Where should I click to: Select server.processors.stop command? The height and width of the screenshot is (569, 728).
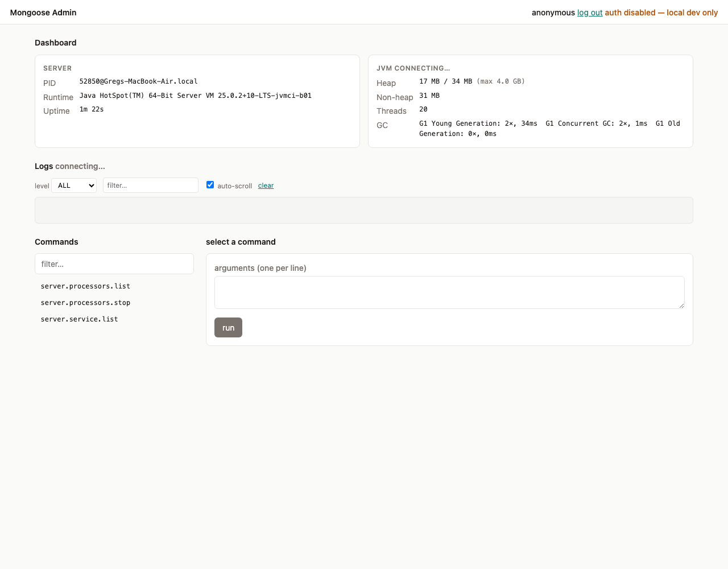(85, 303)
